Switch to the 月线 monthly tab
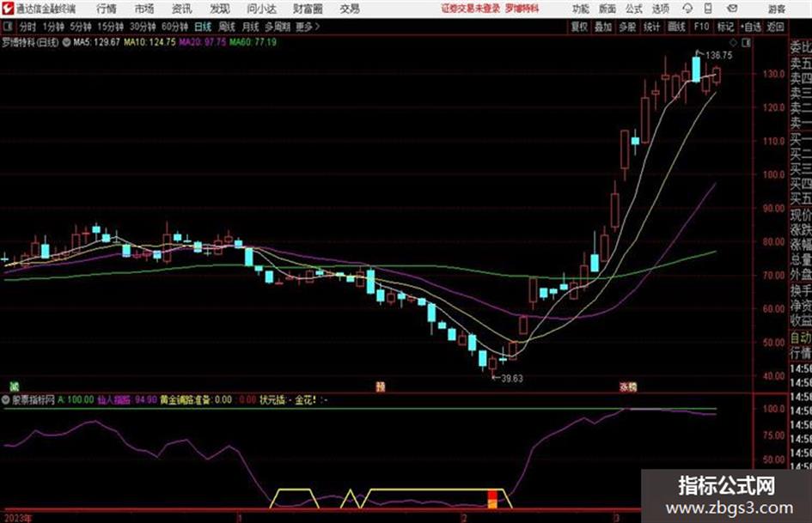 pos(251,27)
